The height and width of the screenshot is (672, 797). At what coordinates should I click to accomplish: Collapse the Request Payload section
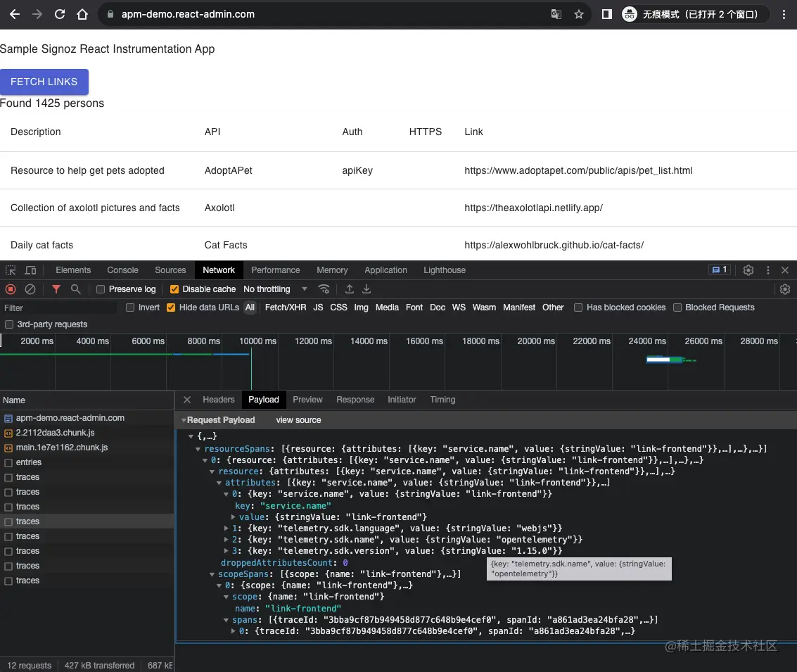pyautogui.click(x=184, y=420)
